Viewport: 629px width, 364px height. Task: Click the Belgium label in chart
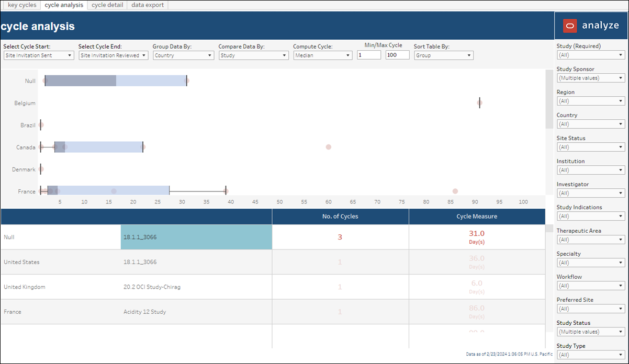25,103
